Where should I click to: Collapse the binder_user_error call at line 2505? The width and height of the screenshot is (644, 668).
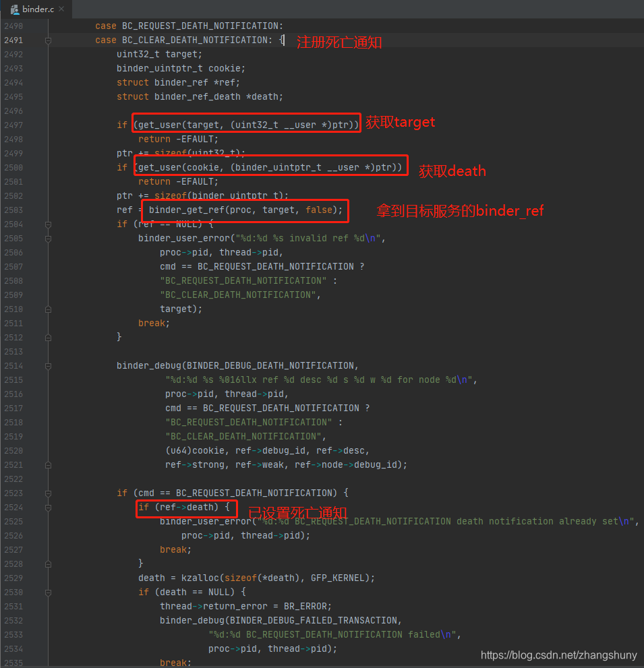click(48, 239)
